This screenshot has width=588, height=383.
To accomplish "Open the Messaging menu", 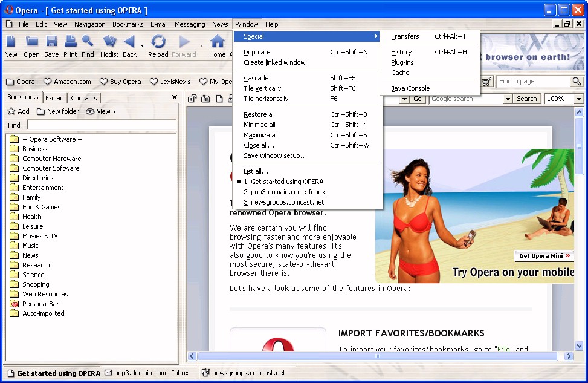I will tap(190, 24).
